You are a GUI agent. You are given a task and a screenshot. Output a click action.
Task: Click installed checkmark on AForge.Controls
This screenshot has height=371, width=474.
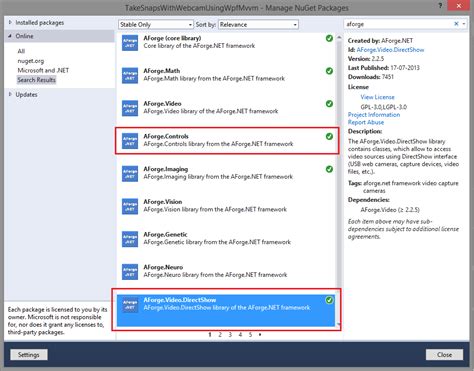pyautogui.click(x=329, y=136)
